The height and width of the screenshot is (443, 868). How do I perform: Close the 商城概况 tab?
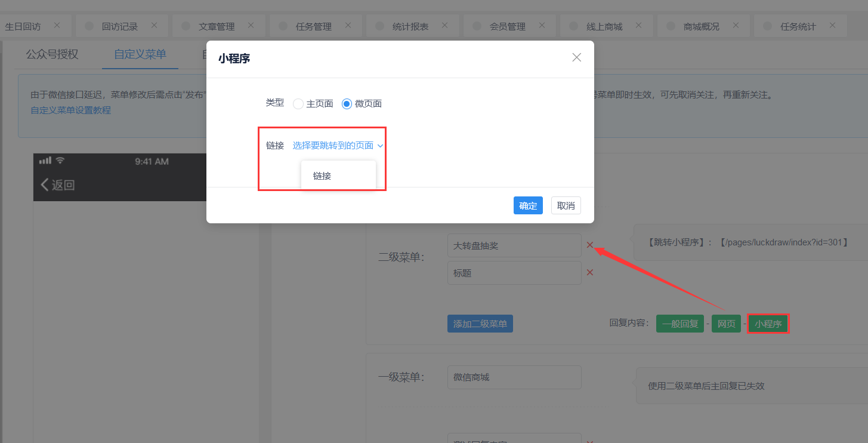(x=736, y=25)
